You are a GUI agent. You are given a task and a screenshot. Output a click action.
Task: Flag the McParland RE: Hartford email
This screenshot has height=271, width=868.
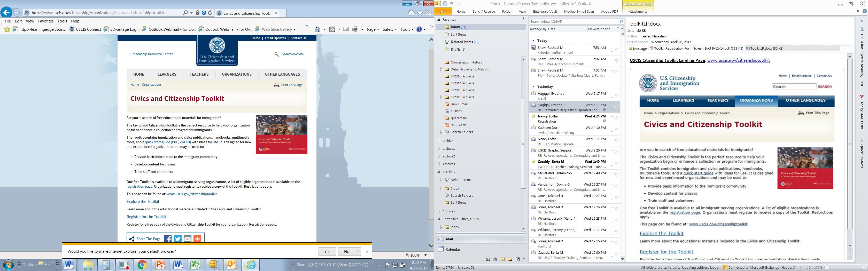click(616, 176)
